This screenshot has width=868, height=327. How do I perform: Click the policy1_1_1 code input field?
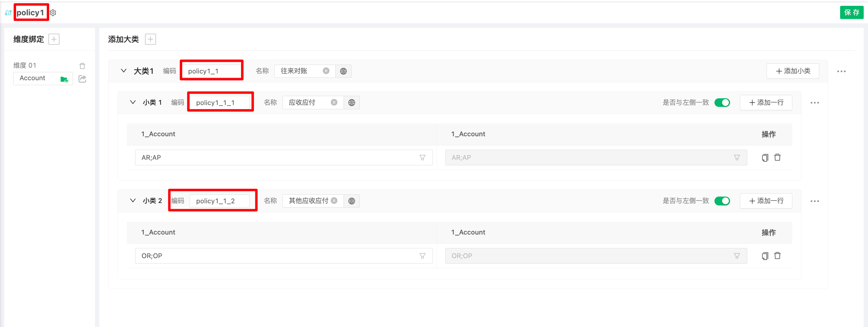pos(219,102)
